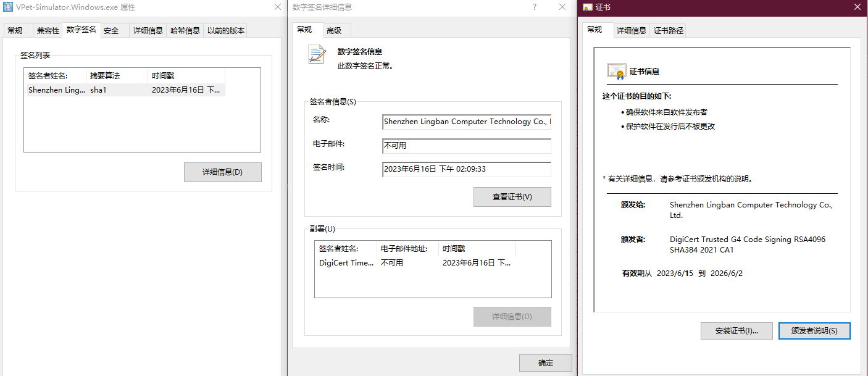Close the VPet-Simulator properties window
868x376 pixels.
click(x=277, y=7)
